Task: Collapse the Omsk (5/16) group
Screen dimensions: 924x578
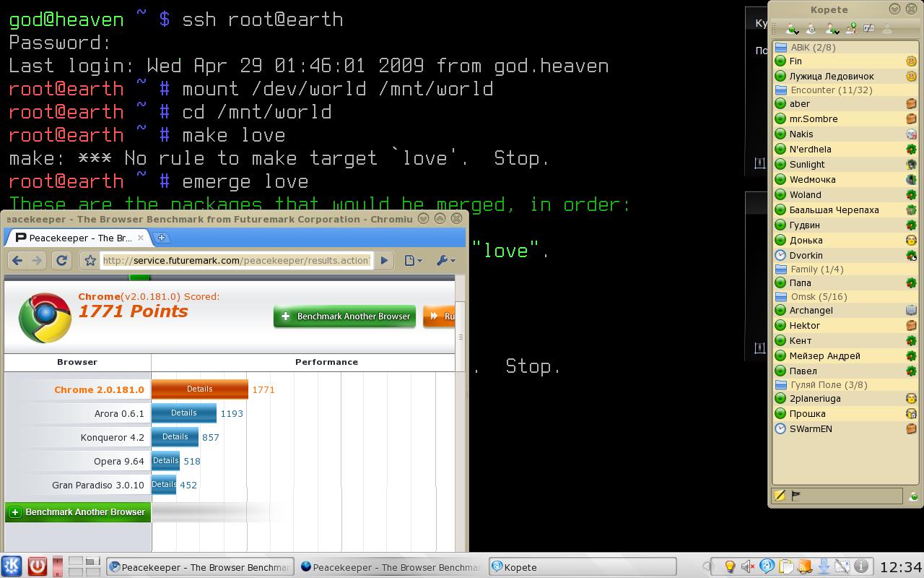Action: [x=845, y=296]
